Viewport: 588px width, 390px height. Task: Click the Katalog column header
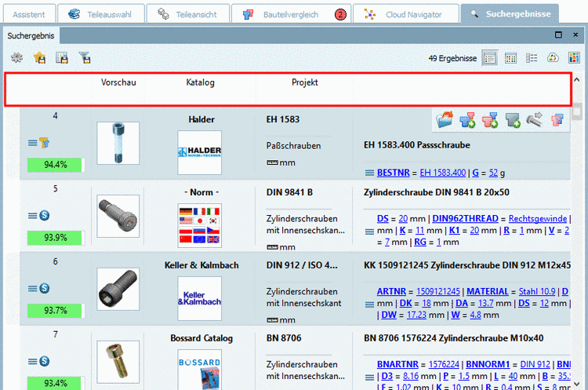(x=200, y=82)
